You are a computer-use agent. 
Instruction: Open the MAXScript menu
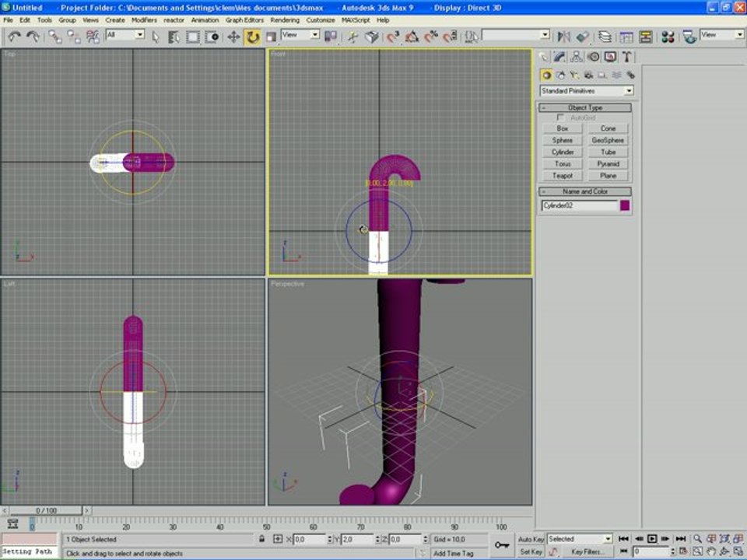coord(356,20)
